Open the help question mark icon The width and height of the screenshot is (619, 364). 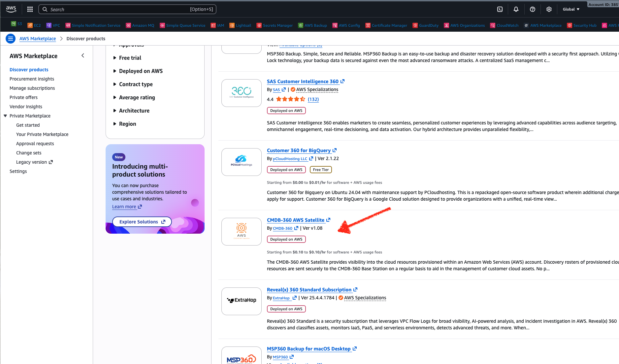pyautogui.click(x=533, y=9)
